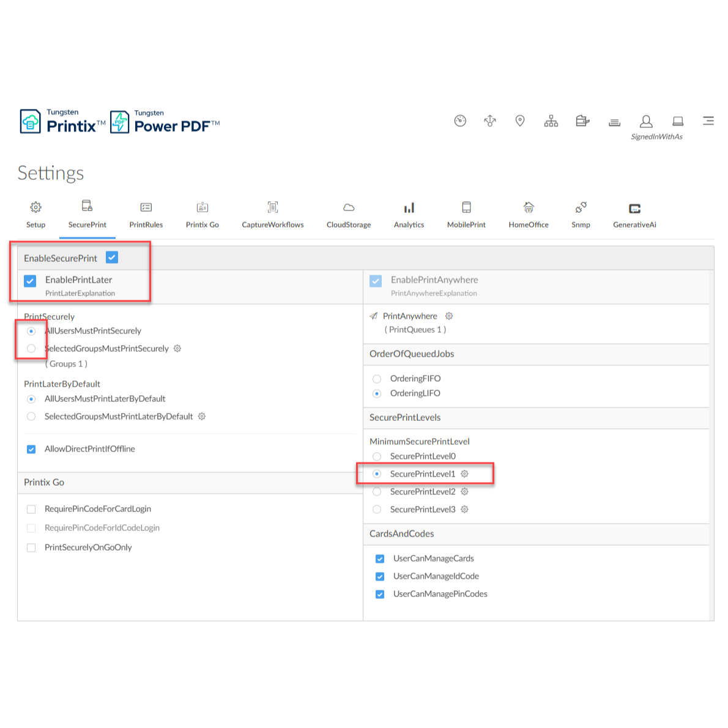Choose SecurePrintLevel2 radio option

click(x=377, y=492)
